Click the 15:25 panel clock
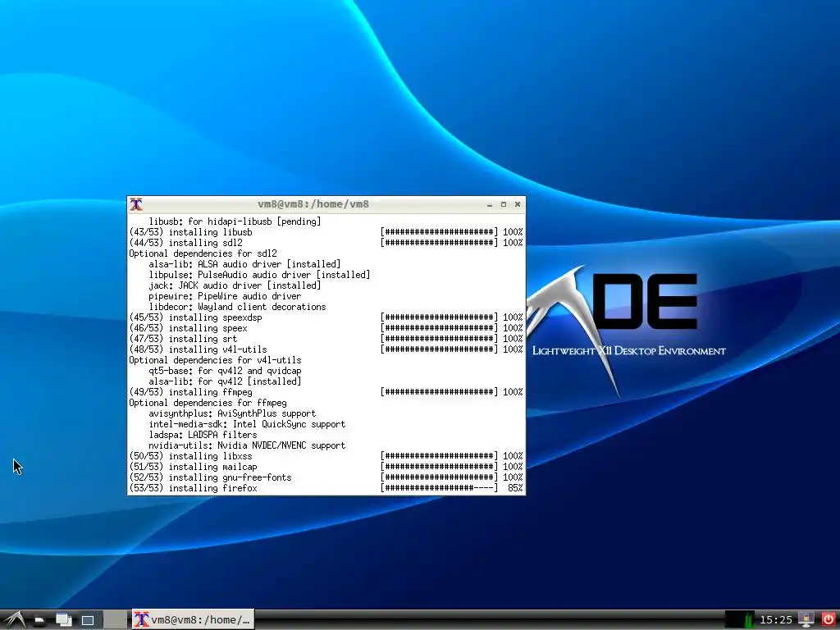 775,620
